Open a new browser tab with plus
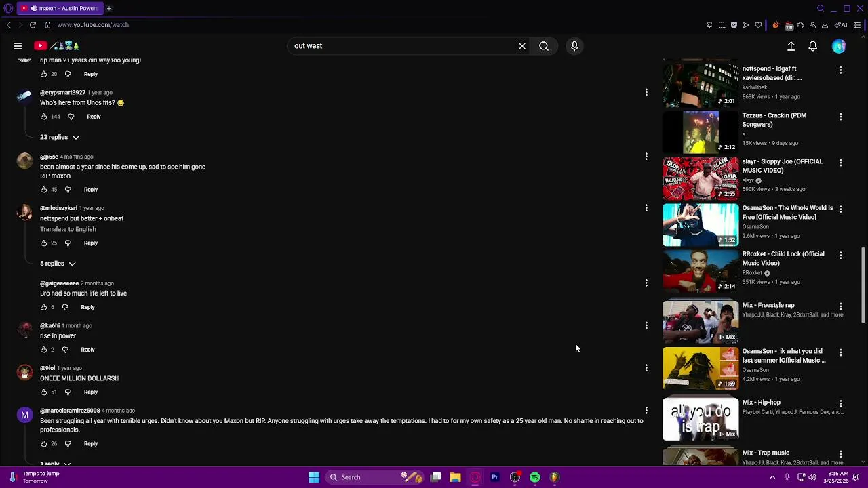 [109, 8]
